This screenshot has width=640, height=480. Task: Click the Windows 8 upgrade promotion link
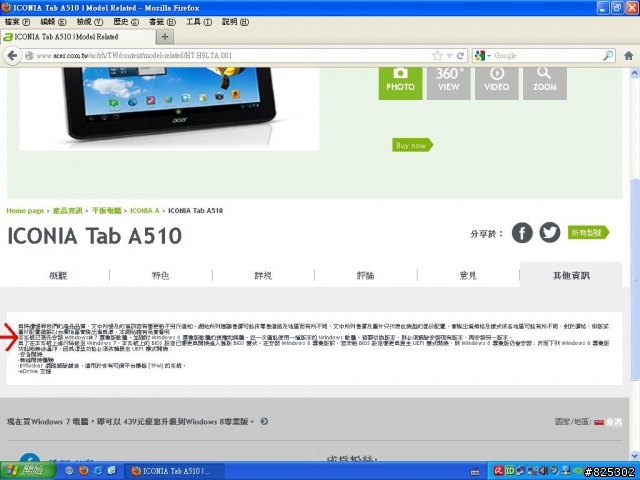pyautogui.click(x=131, y=421)
